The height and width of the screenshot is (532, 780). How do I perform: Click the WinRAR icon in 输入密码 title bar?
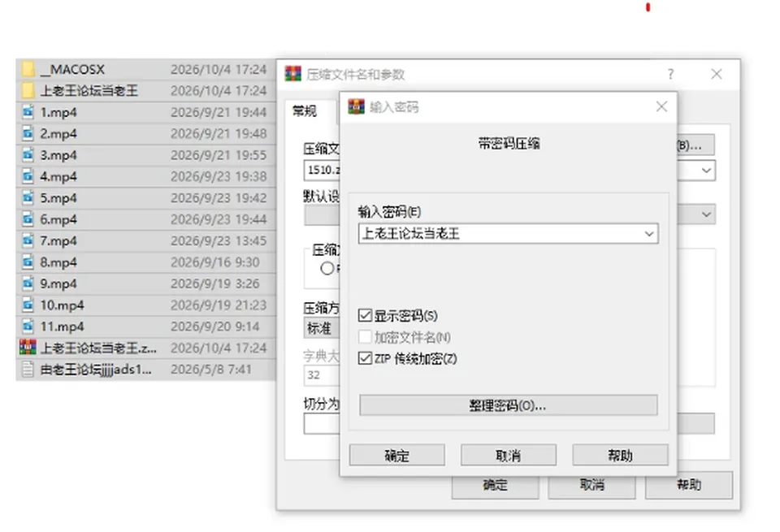(x=356, y=106)
